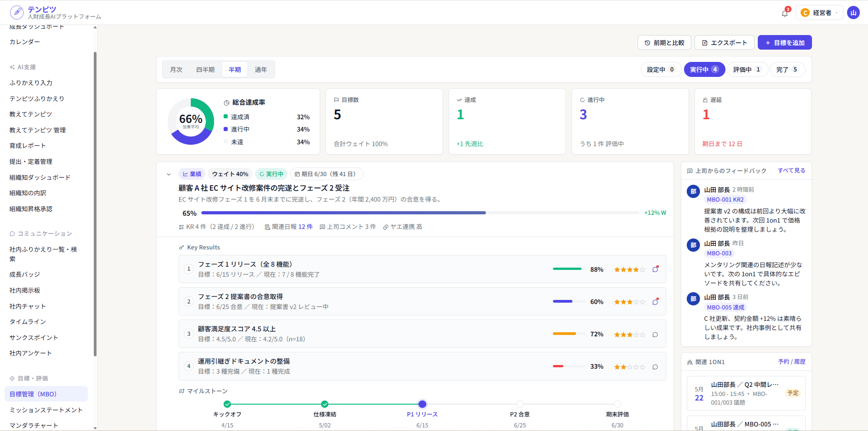Screen dimensions: 868x431
Task: Click すべて見る feedback link
Action: (791, 171)
